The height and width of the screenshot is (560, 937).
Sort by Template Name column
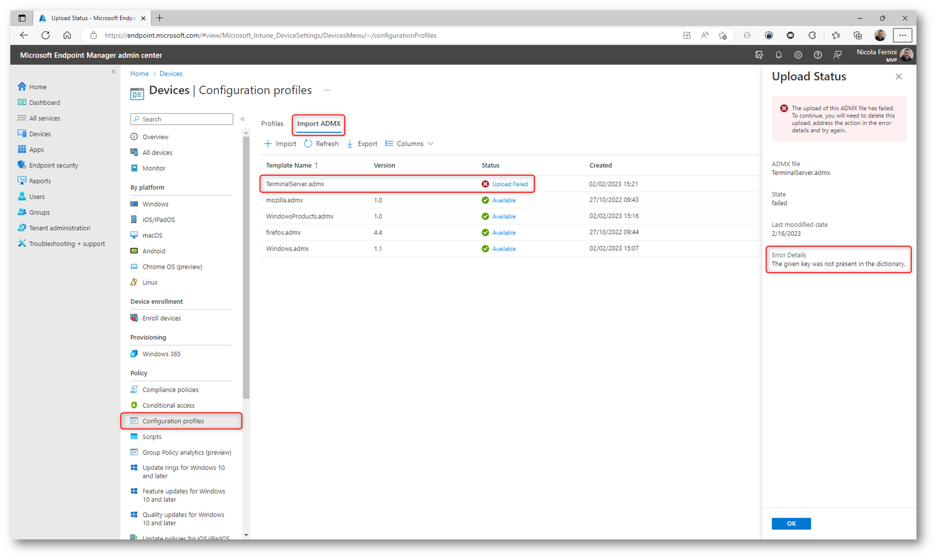(x=292, y=165)
